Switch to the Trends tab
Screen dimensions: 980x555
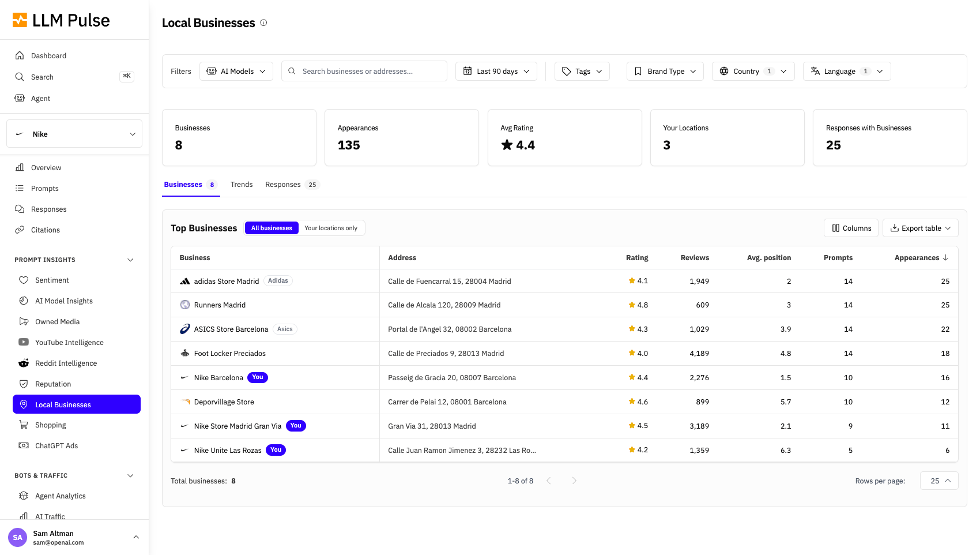click(x=242, y=185)
